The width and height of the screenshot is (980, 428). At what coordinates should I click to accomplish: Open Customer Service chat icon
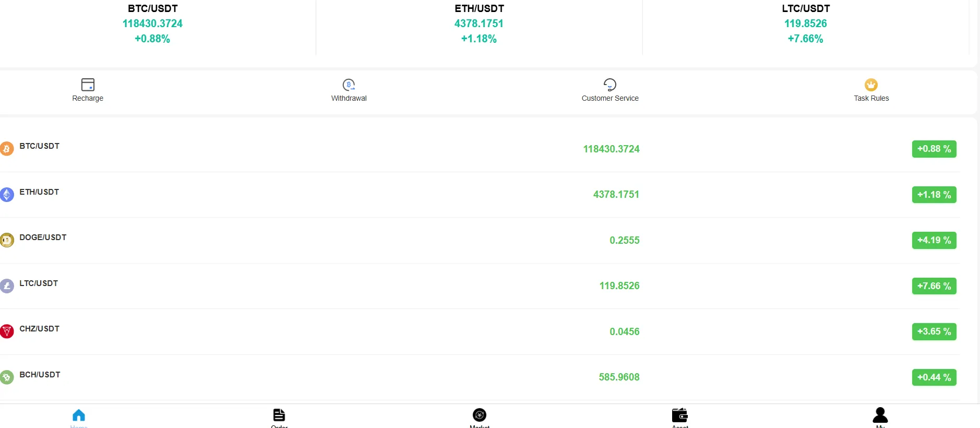(609, 85)
